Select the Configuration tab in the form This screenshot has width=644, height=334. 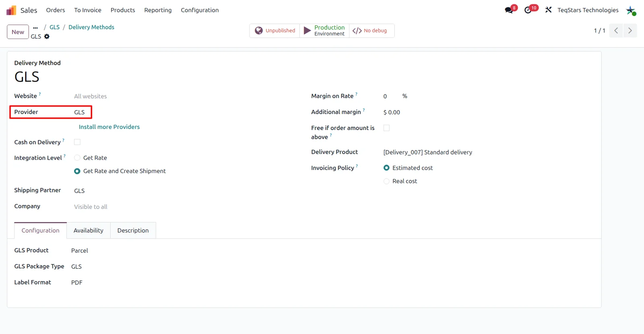click(40, 231)
